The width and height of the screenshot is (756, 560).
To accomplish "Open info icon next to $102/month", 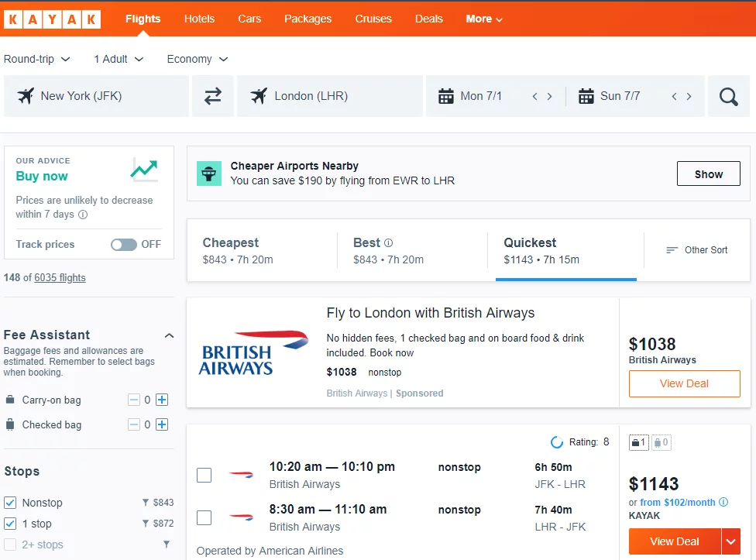I will point(723,502).
